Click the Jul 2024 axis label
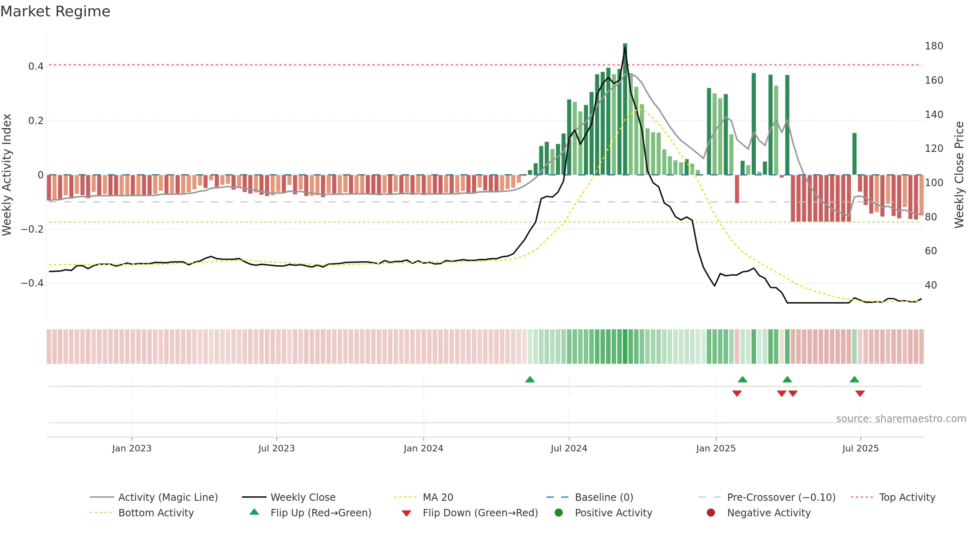 [569, 448]
